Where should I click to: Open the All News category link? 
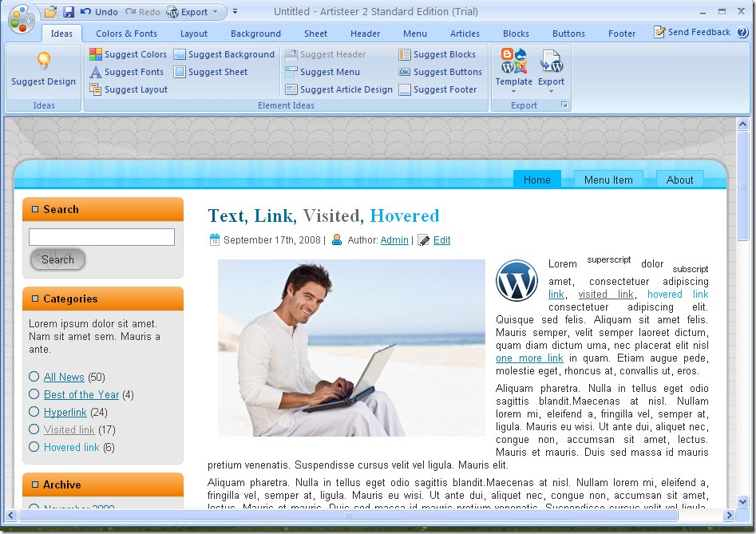click(64, 377)
